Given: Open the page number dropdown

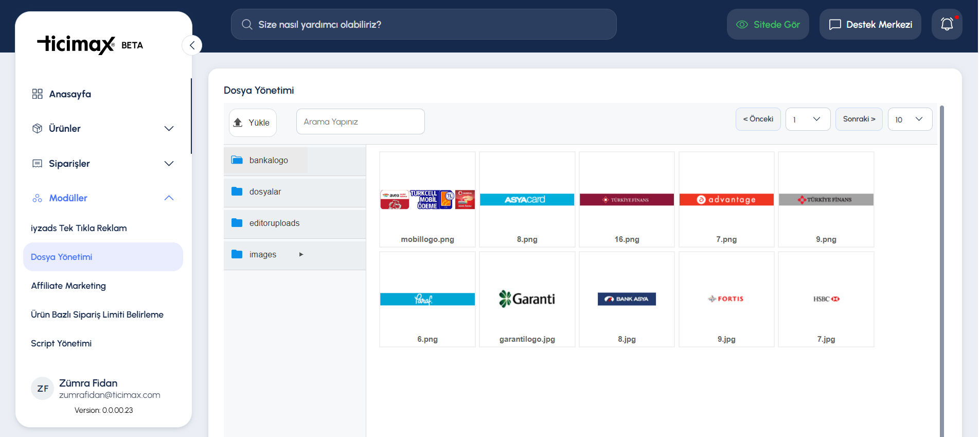Looking at the screenshot, I should click(808, 119).
